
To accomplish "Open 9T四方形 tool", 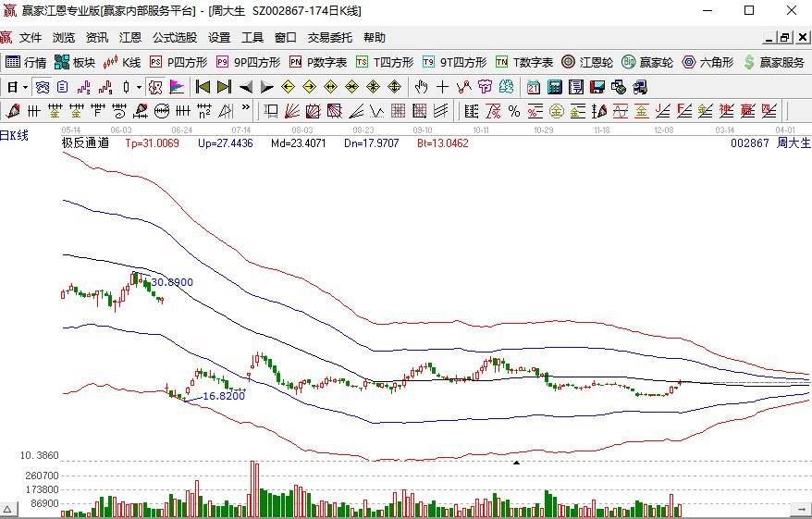I will (454, 62).
